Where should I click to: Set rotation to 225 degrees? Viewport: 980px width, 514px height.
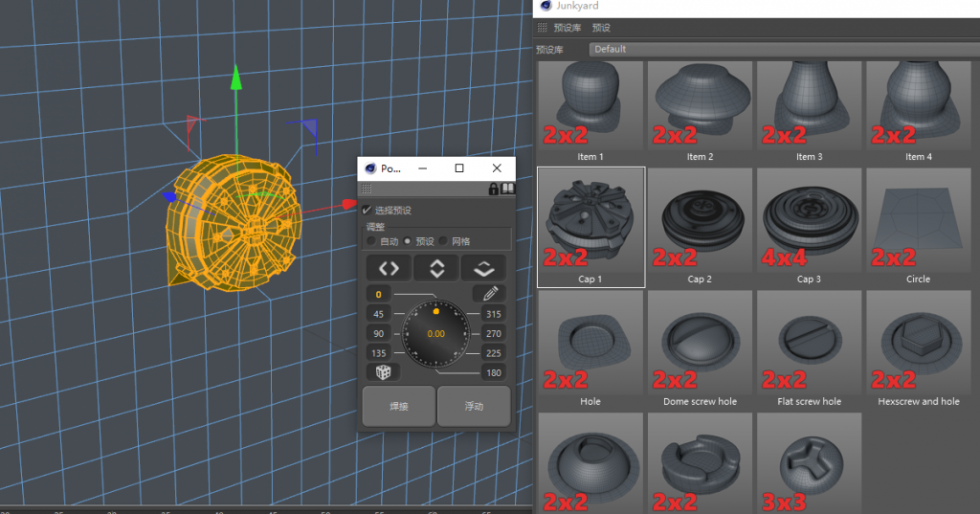(x=493, y=352)
